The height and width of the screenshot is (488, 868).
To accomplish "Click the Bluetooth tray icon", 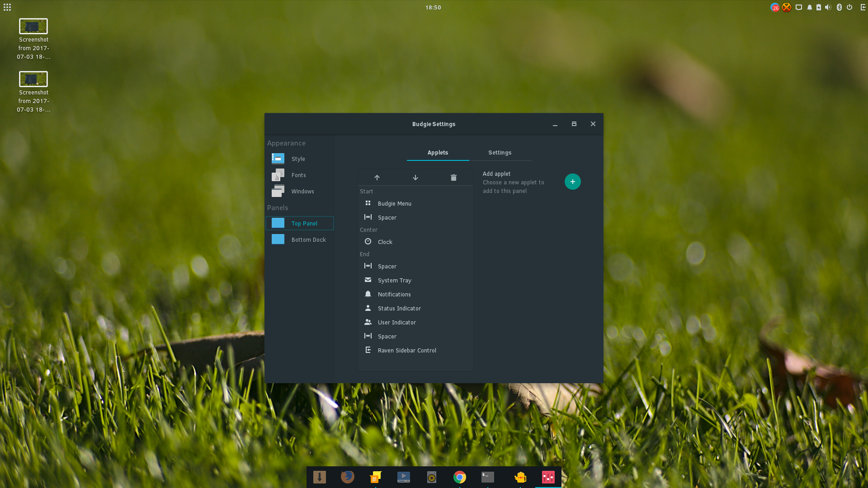I will (840, 7).
